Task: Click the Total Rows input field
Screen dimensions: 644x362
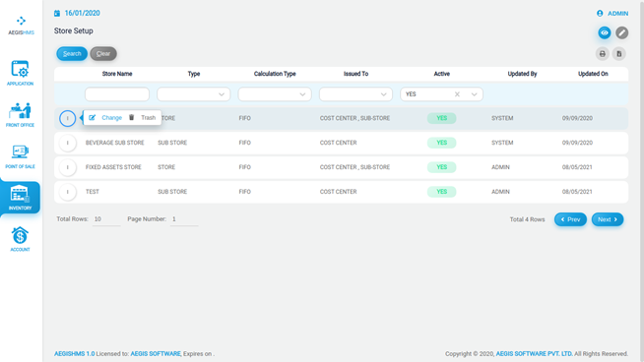Action: 106,219
